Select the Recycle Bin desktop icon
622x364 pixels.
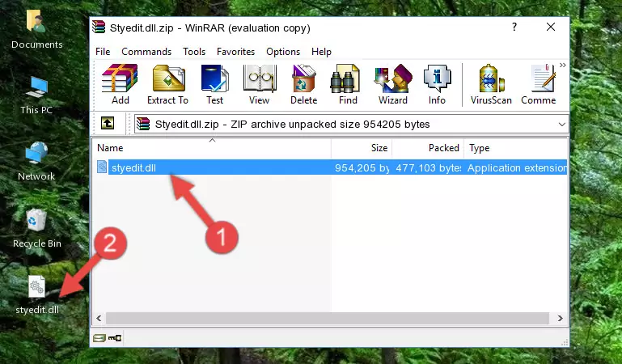pos(37,229)
